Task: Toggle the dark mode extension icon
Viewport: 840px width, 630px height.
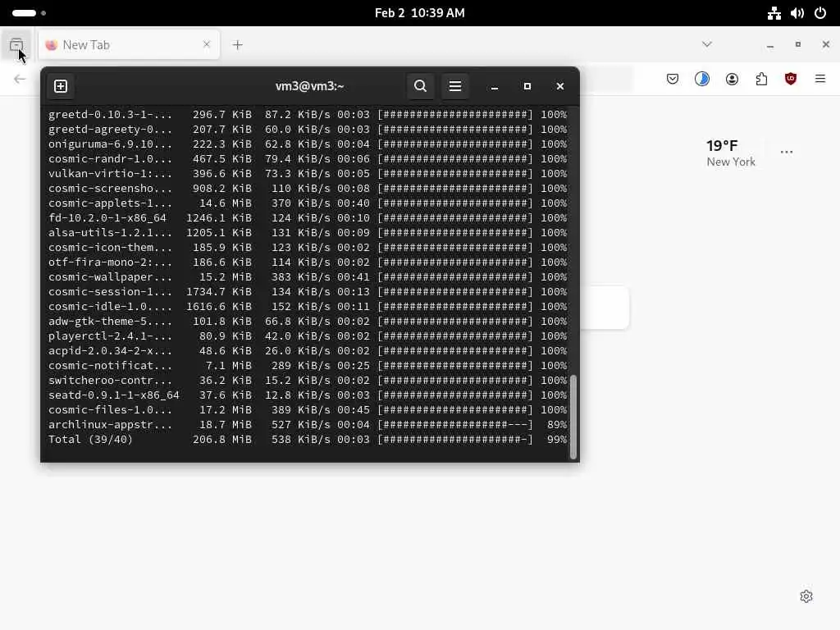Action: [702, 80]
